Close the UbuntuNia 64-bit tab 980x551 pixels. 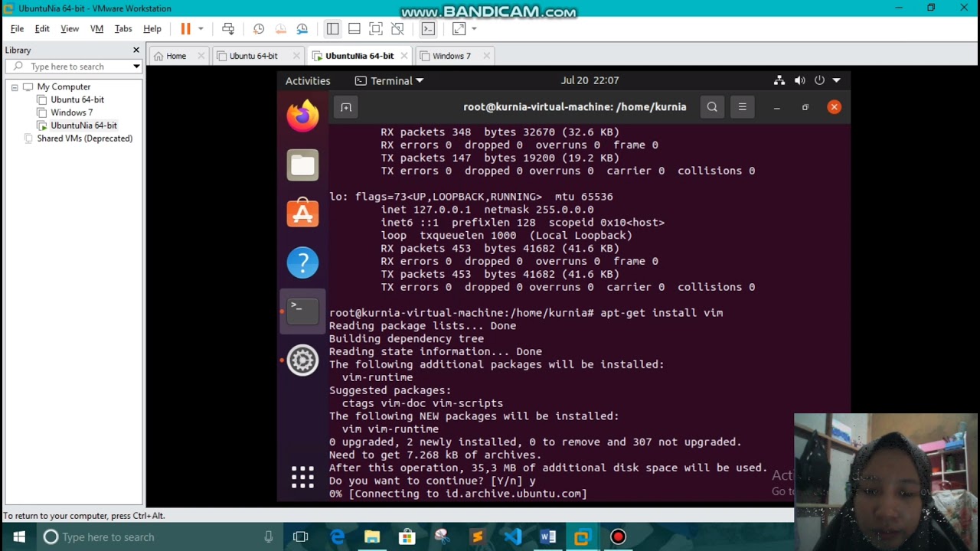tap(403, 56)
